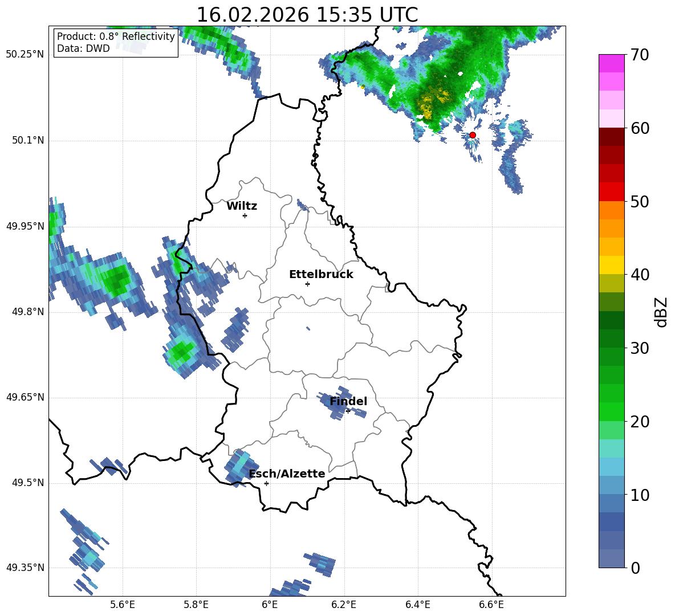This screenshot has width=675, height=616.
Task: Click the red radar site marker
Action: (472, 135)
